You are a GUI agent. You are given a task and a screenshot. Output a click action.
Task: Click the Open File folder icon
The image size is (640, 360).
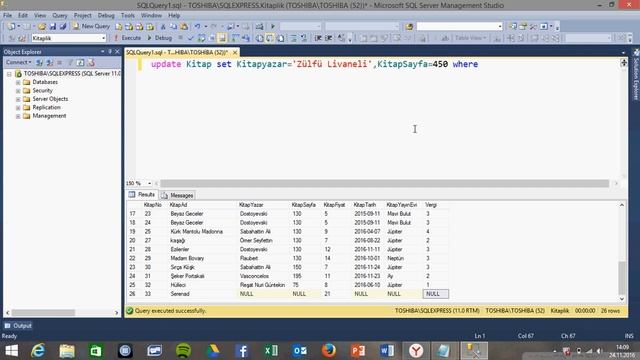[42, 27]
